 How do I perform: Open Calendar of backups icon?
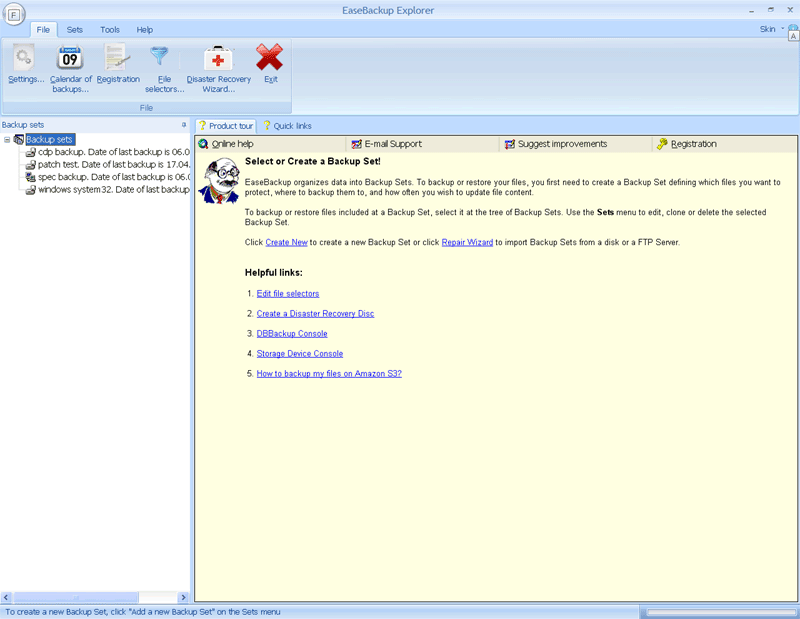click(70, 57)
